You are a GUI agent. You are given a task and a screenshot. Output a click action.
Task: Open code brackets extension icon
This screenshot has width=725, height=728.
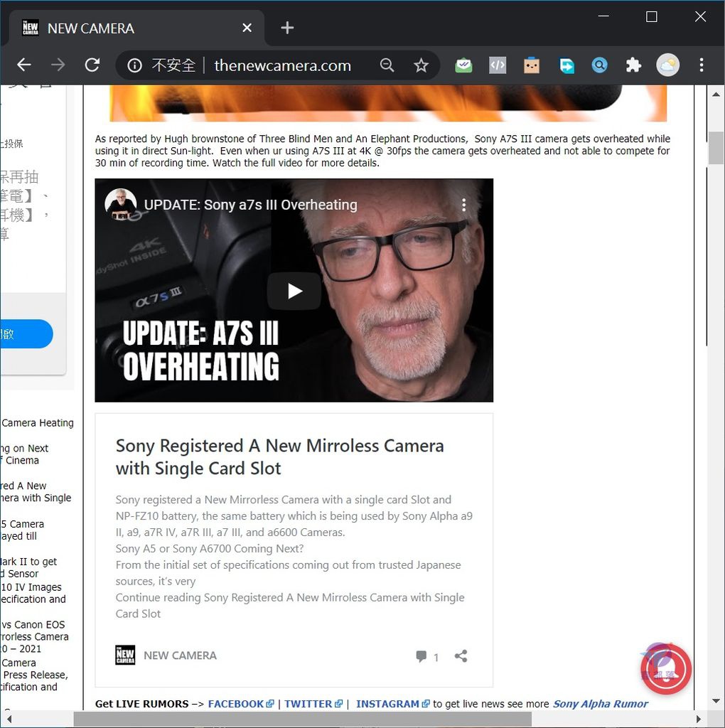(x=498, y=65)
